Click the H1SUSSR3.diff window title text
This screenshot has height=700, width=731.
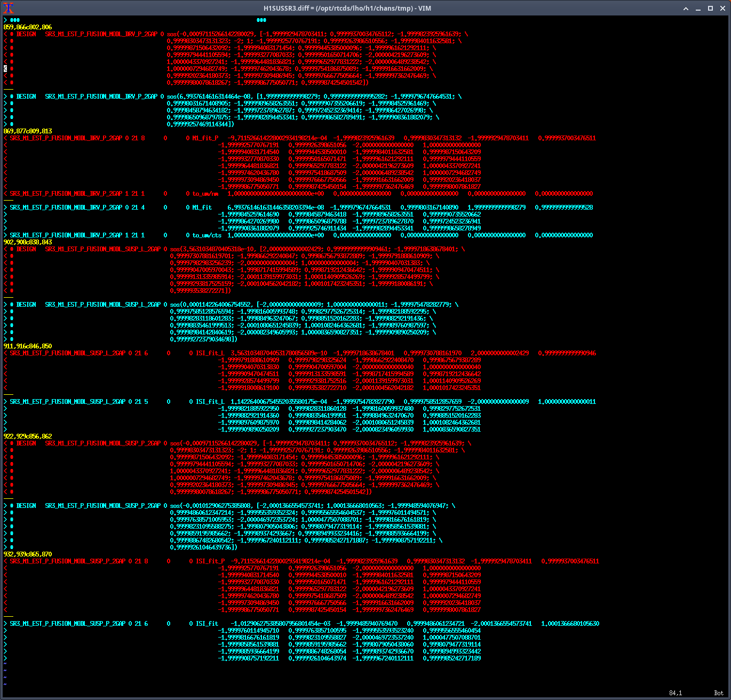[347, 9]
